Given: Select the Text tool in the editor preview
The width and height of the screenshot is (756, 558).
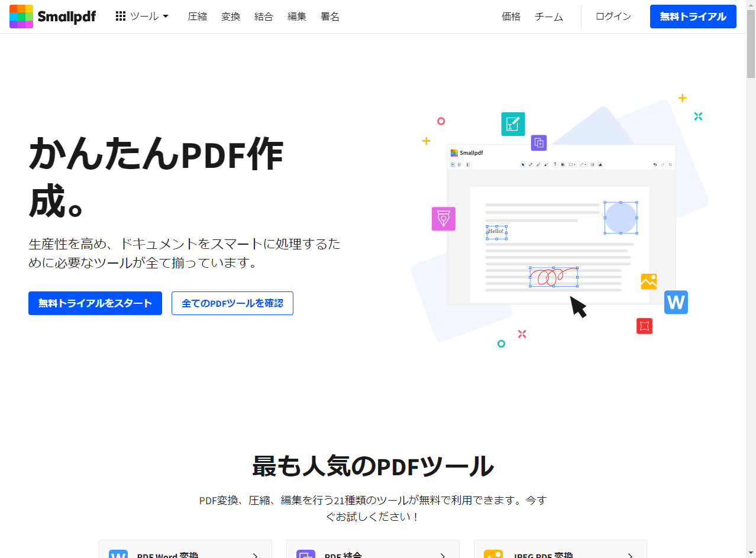Looking at the screenshot, I should pyautogui.click(x=554, y=164).
